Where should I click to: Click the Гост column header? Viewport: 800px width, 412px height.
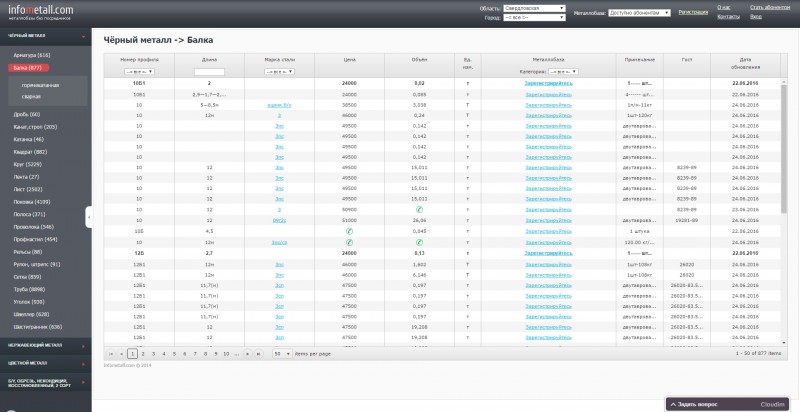(687, 60)
